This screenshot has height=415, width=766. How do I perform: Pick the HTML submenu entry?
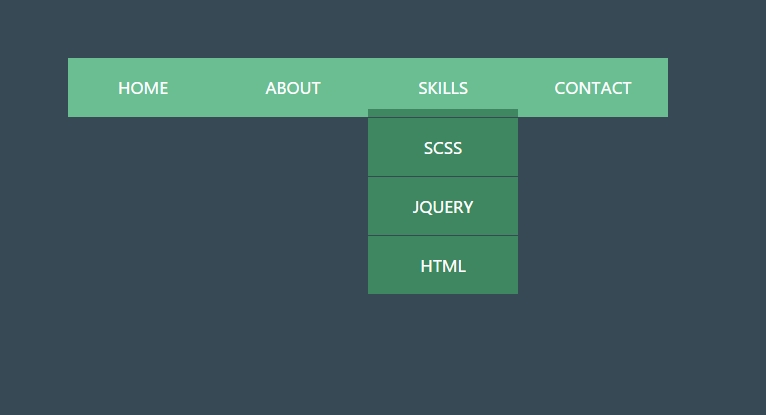[x=443, y=266]
